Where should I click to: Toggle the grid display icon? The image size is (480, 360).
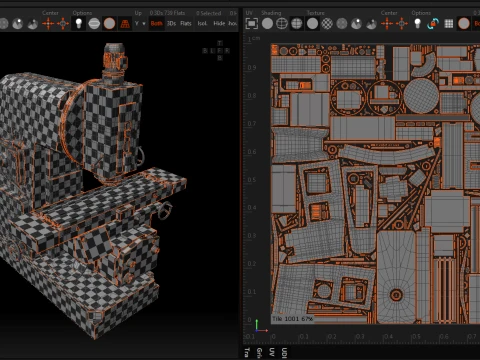449,24
